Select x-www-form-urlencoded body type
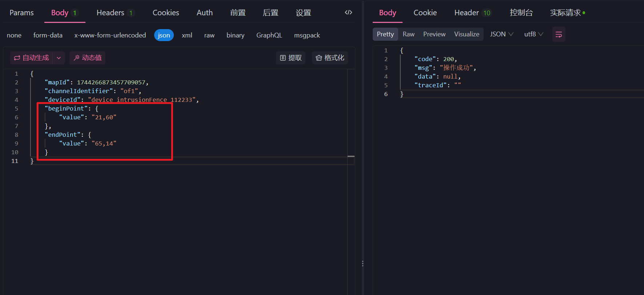The height and width of the screenshot is (295, 644). click(110, 35)
